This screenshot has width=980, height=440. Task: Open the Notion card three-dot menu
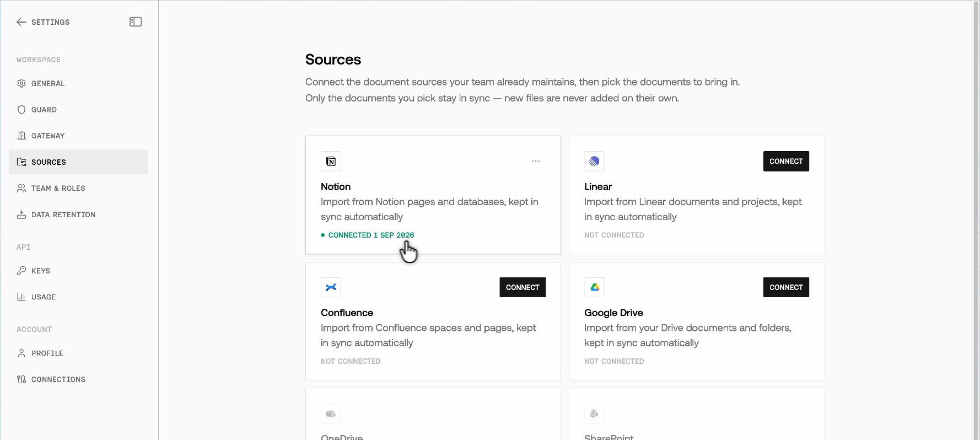click(536, 162)
